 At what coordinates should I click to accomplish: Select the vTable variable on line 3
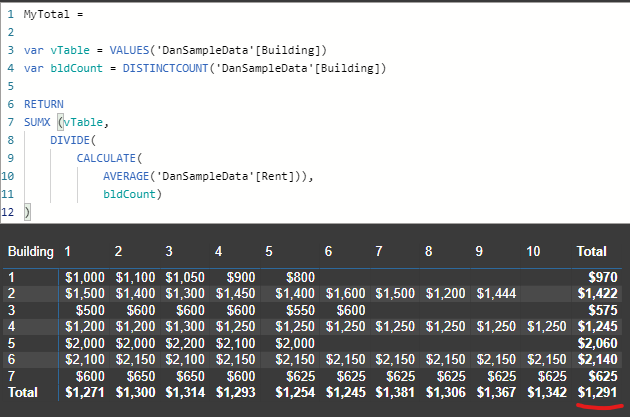coord(70,50)
